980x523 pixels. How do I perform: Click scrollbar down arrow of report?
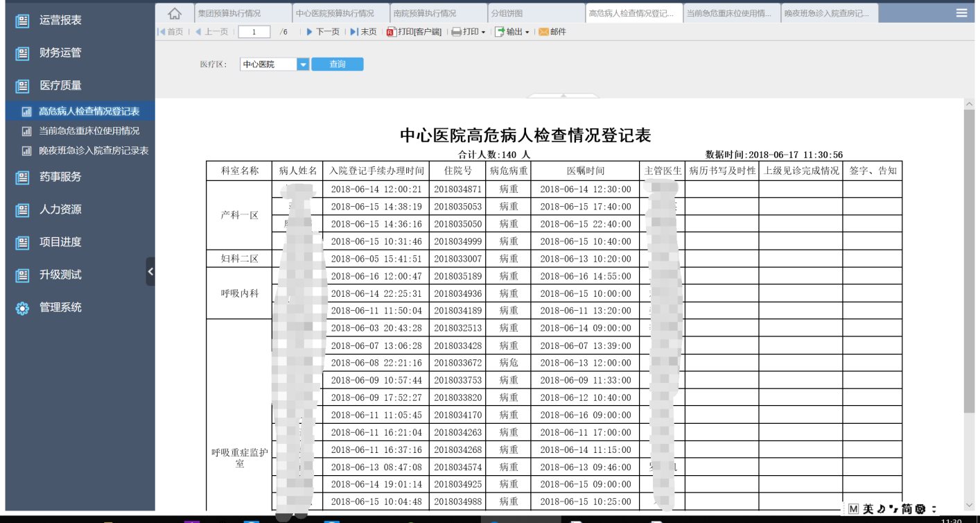pos(969,505)
